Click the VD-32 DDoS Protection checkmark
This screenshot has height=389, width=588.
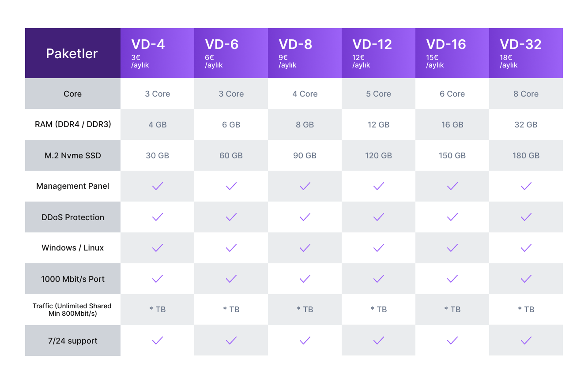pyautogui.click(x=526, y=217)
